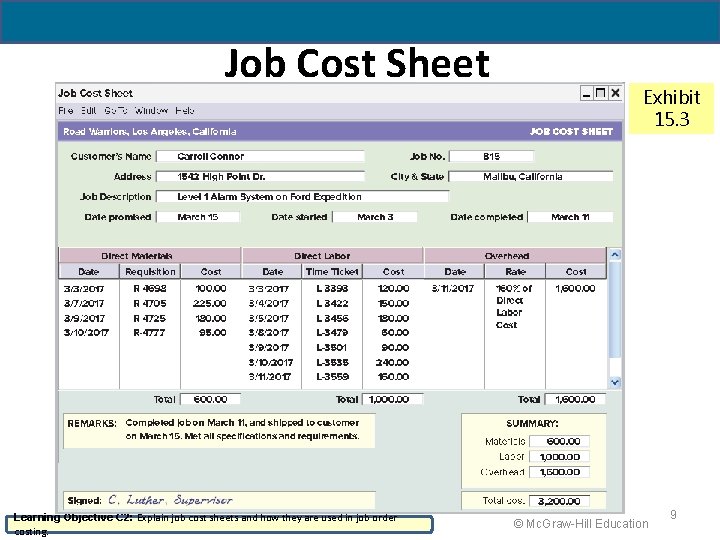Click overhead date 3/11/2017
720x540 pixels.
coord(453,289)
